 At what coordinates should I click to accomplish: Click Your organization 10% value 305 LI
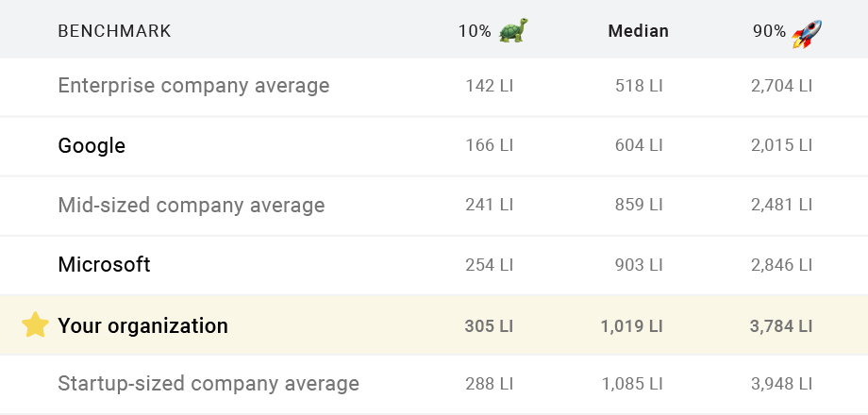pos(489,326)
